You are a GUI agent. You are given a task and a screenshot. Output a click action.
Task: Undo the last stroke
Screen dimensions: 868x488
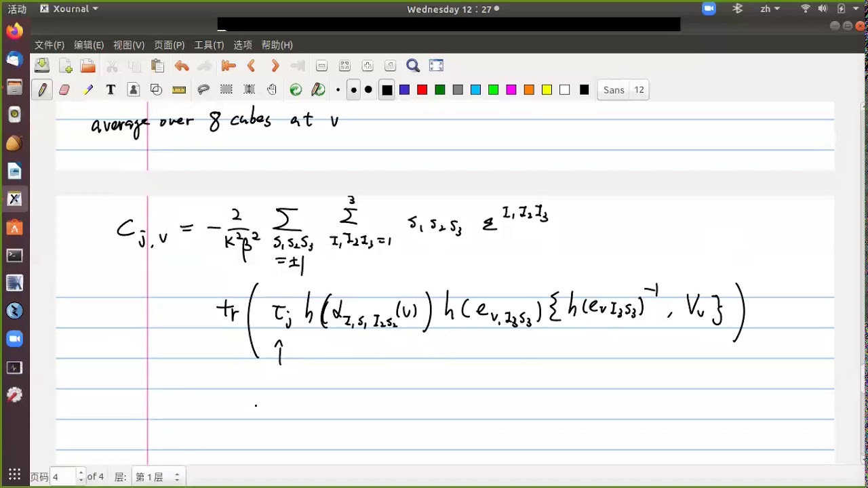pyautogui.click(x=181, y=66)
